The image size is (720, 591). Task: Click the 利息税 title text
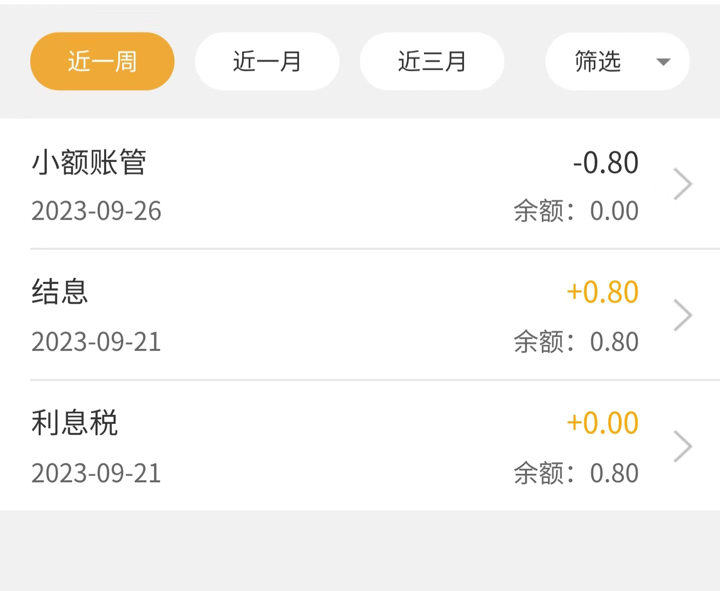click(x=74, y=422)
